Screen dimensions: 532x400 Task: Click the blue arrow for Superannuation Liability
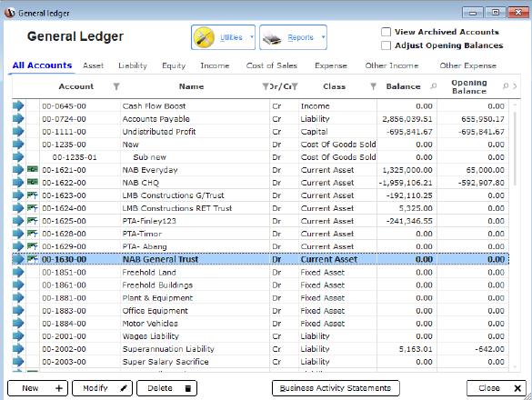pos(18,349)
